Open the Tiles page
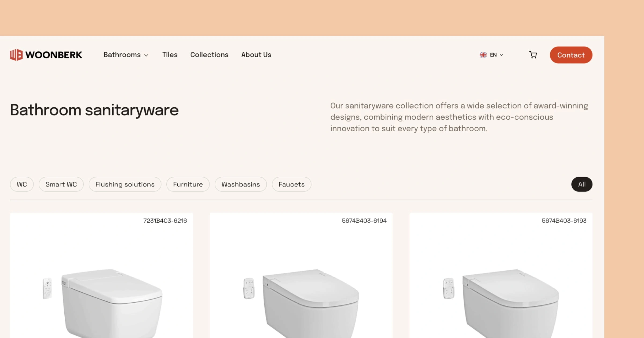Image resolution: width=644 pixels, height=338 pixels. [x=170, y=55]
